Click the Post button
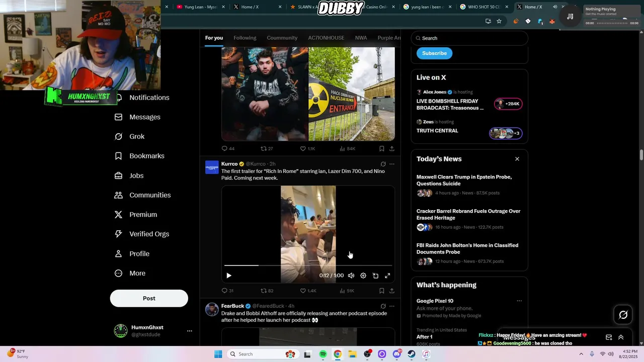Image resolution: width=644 pixels, height=362 pixels. click(149, 298)
